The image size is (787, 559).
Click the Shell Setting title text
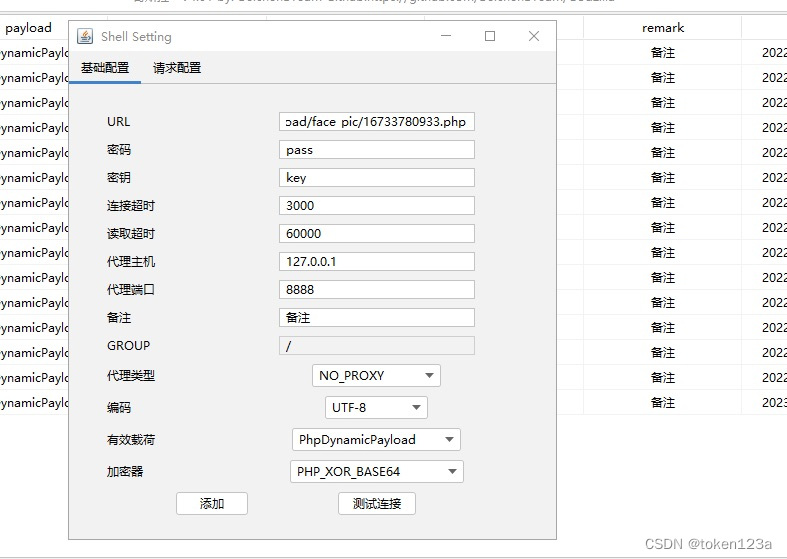[x=136, y=37]
